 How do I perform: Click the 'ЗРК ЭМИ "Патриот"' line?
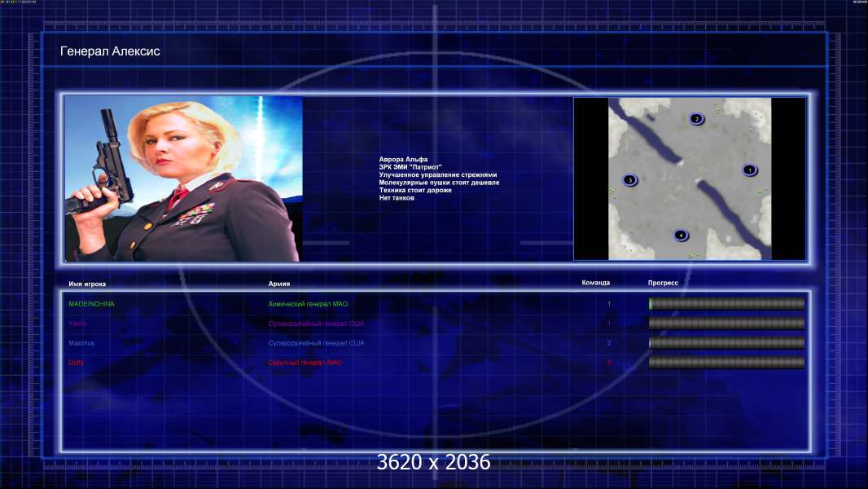click(410, 167)
